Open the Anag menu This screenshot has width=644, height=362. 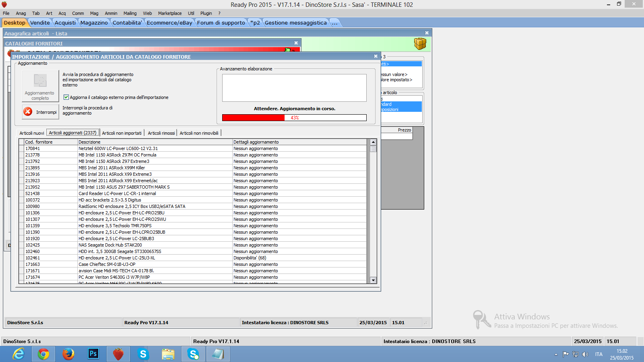click(x=21, y=13)
